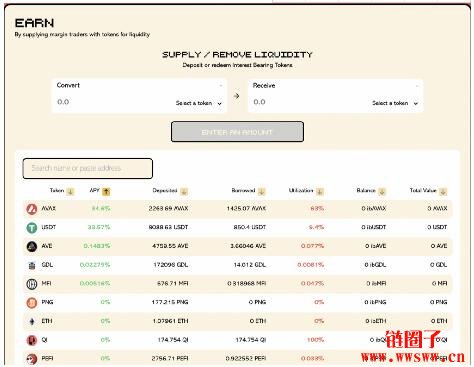Click the USDT token icon
Screen dimensions: 474x367
(32, 228)
